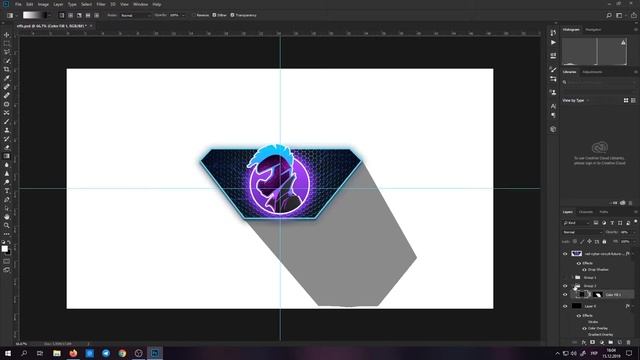640x360 pixels.
Task: Toggle the Dither checkbox
Action: pos(214,15)
